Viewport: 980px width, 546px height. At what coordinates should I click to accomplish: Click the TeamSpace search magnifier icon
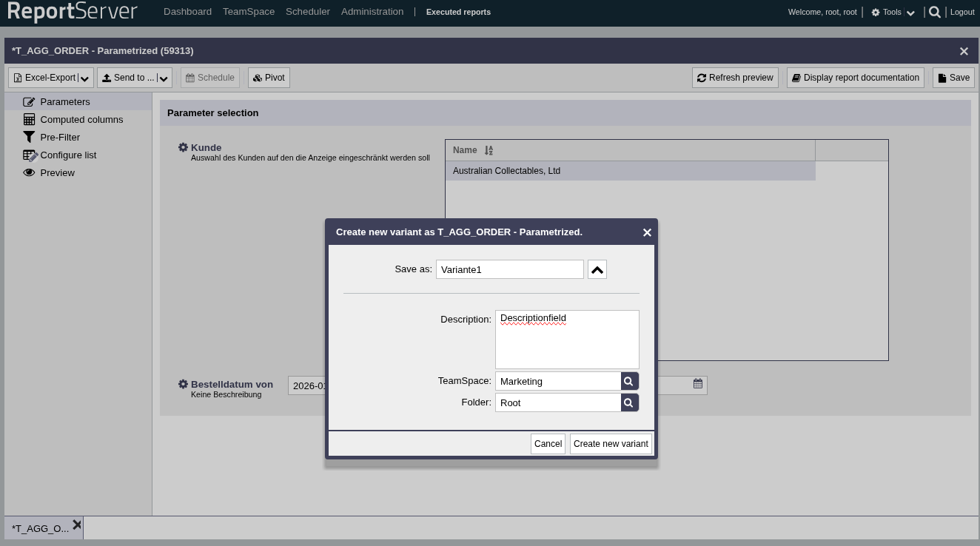[x=629, y=381]
